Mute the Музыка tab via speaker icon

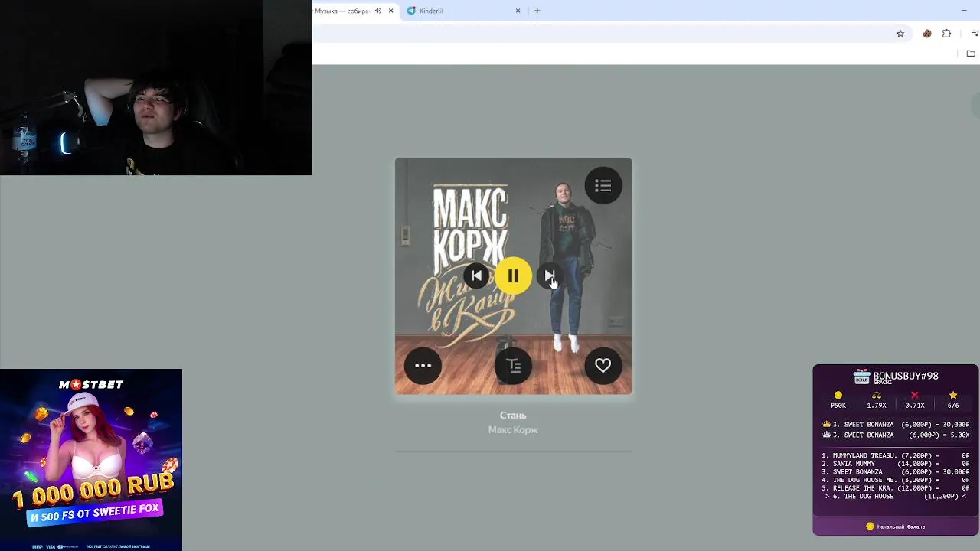click(x=378, y=11)
